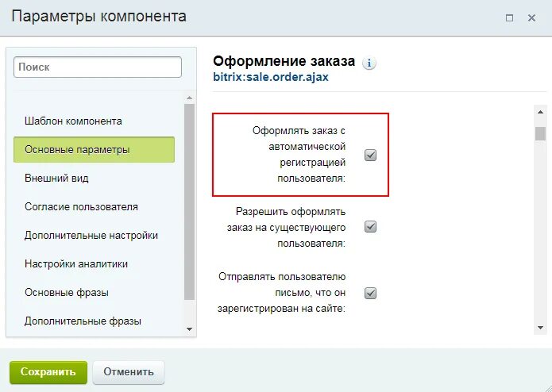The width and height of the screenshot is (552, 392).
Task: Click the Сохранить button
Action: click(x=48, y=372)
